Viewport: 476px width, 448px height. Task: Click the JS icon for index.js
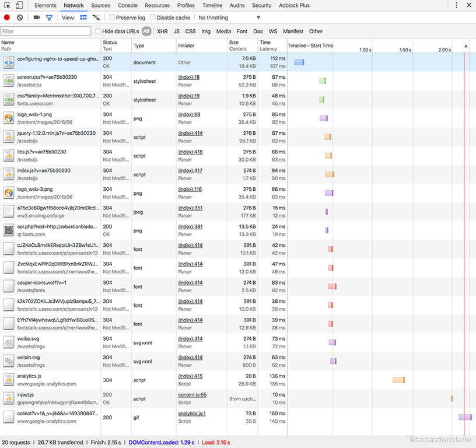[x=9, y=174]
